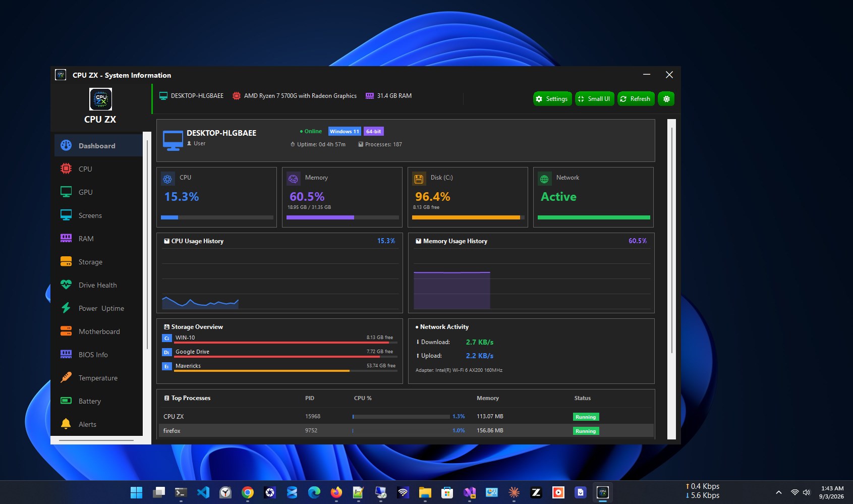
Task: Click the sidebar horizontal scrollbar
Action: click(96, 440)
